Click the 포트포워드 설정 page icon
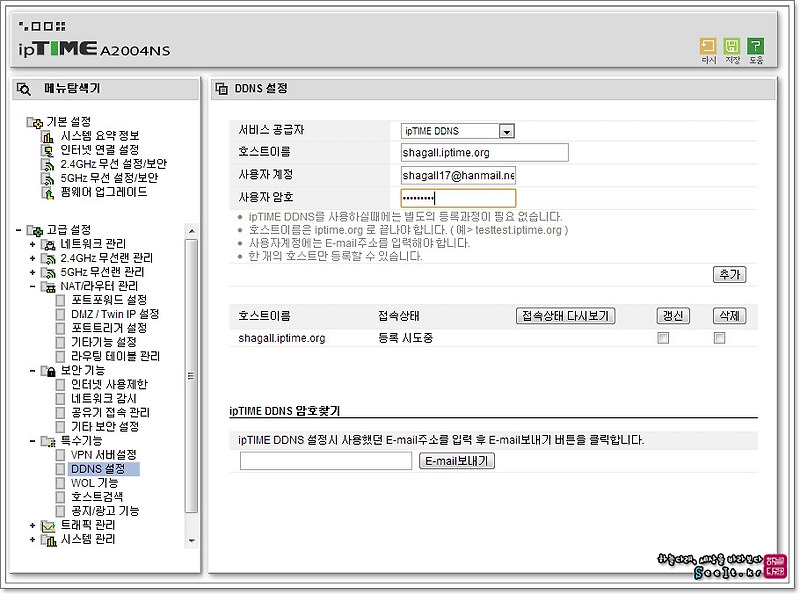The width and height of the screenshot is (800, 594). (60, 301)
